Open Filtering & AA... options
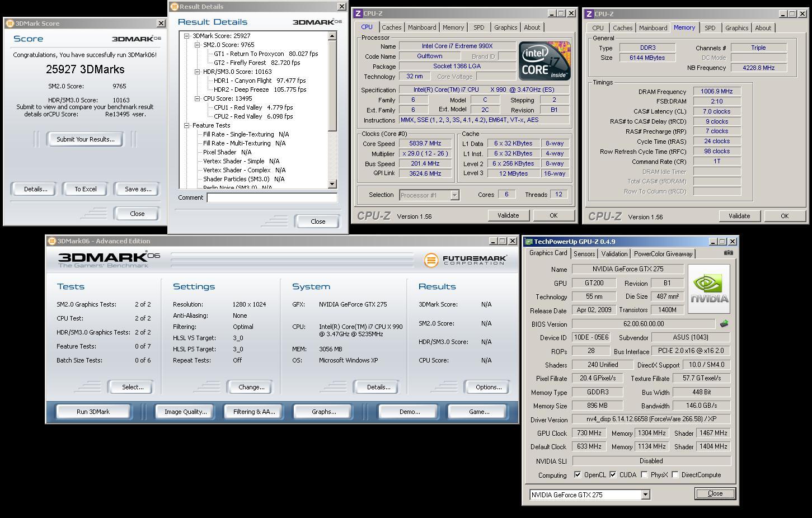Viewport: 812px width, 518px height. point(254,412)
